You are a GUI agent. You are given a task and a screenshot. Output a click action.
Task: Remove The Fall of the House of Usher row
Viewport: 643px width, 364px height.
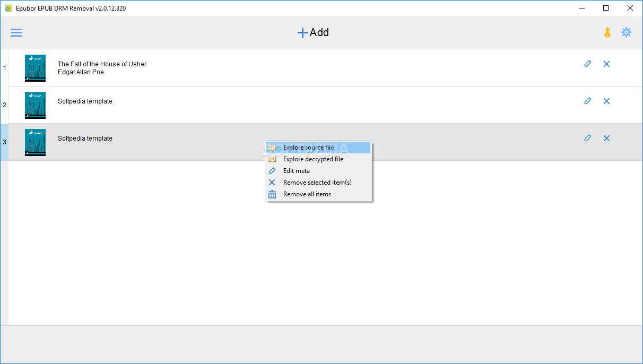click(x=606, y=64)
